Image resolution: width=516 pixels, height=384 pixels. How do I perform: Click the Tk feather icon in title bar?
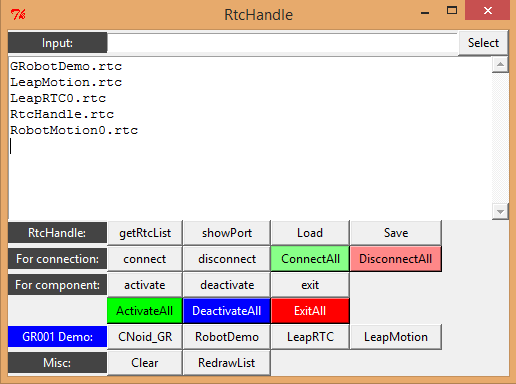pyautogui.click(x=18, y=14)
